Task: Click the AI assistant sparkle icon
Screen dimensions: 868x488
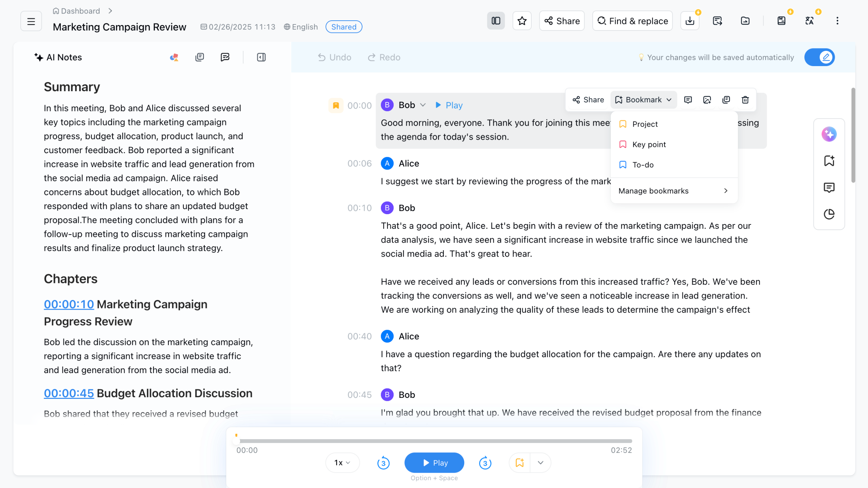Action: [x=829, y=134]
